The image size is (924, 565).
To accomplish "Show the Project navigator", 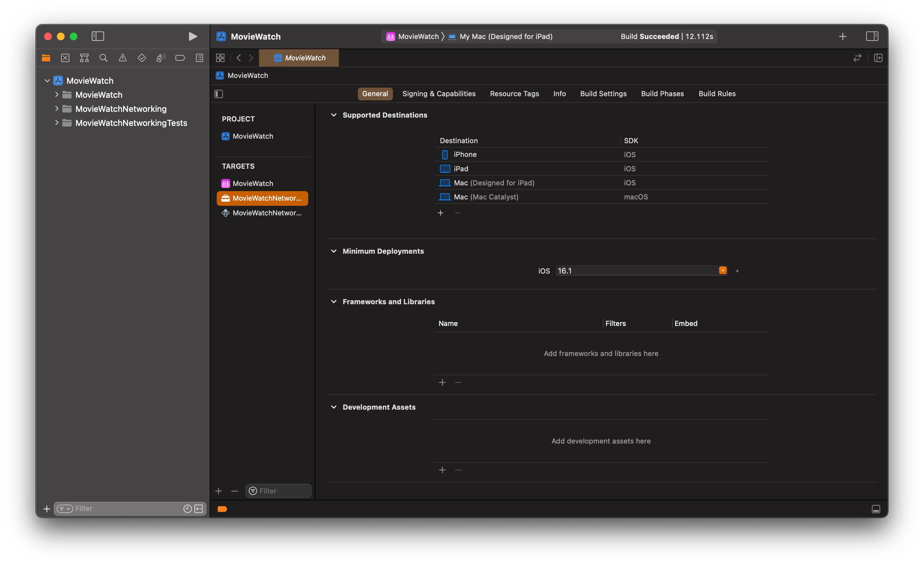I will pyautogui.click(x=46, y=58).
